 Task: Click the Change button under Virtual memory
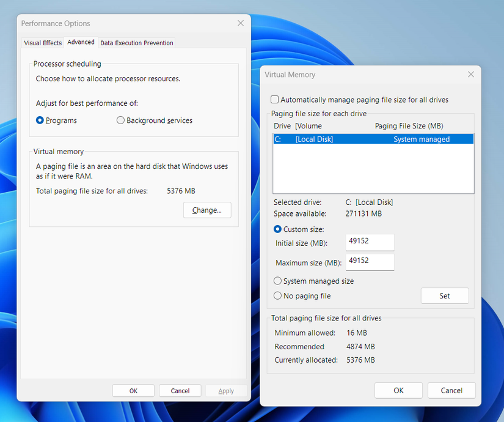click(x=207, y=210)
